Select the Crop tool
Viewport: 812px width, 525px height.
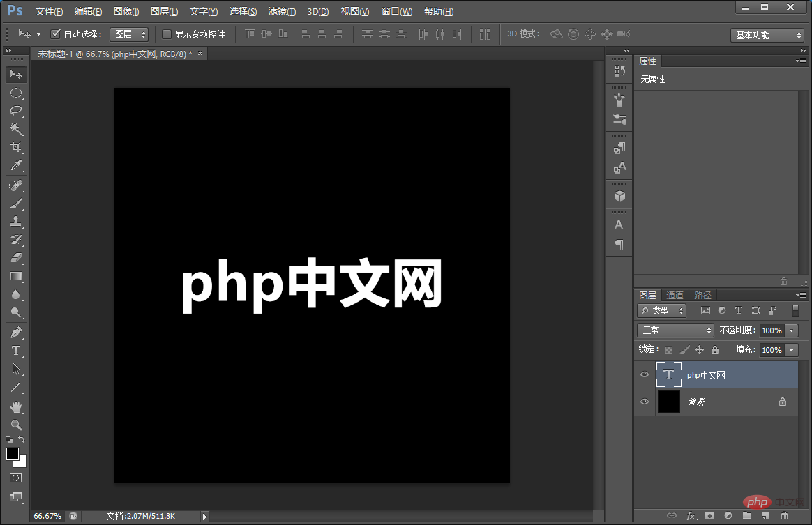[x=16, y=147]
